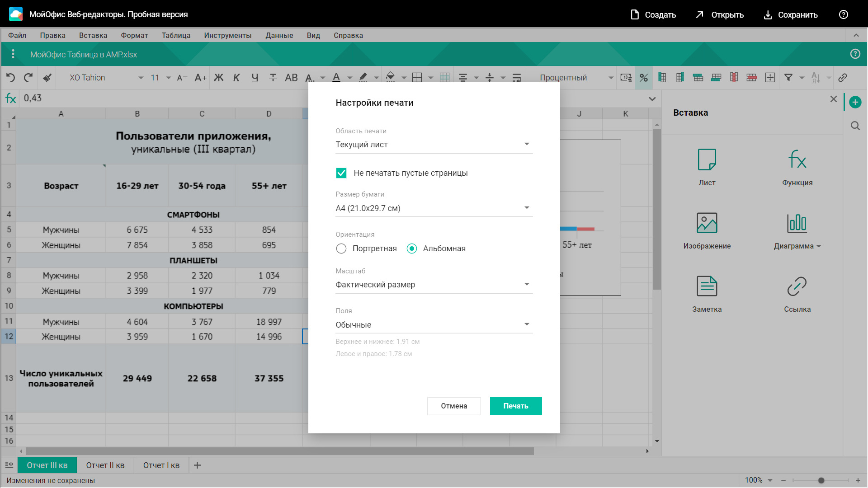868x488 pixels.
Task: Toggle underline Ч formatting
Action: (255, 78)
